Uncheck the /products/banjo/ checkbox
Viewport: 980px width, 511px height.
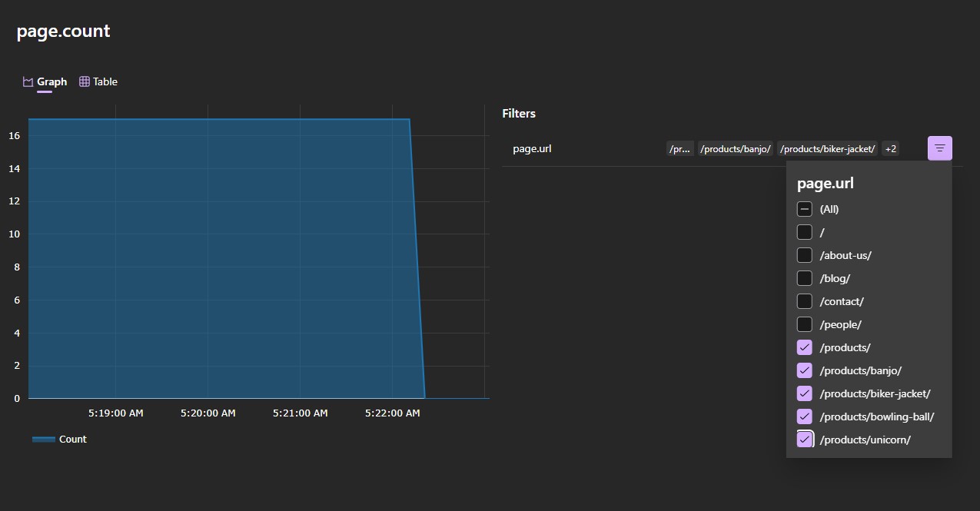pyautogui.click(x=804, y=370)
